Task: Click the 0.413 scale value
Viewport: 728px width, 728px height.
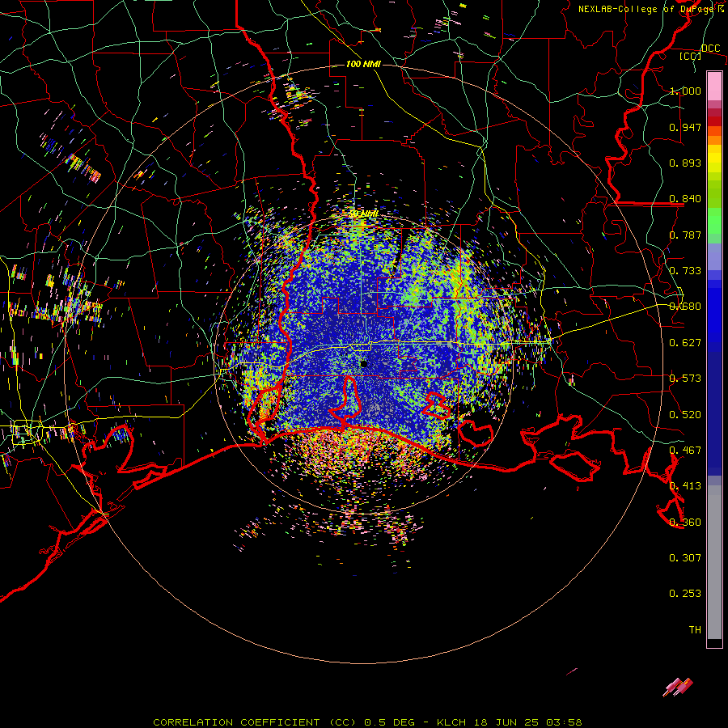Action: click(x=685, y=486)
